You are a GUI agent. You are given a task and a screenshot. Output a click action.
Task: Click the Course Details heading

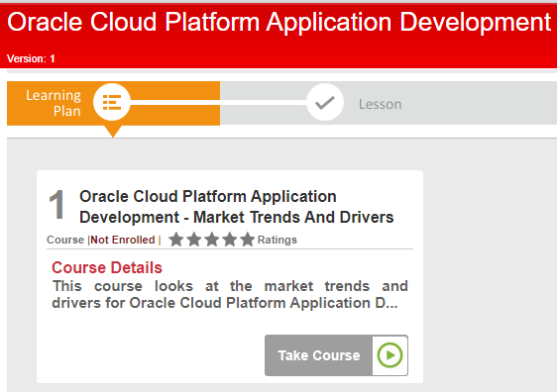(107, 267)
